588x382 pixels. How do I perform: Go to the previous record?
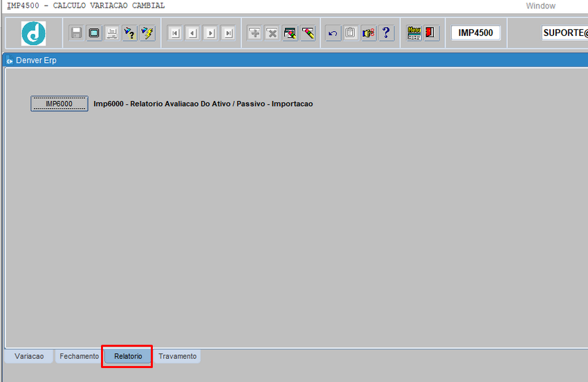coord(193,33)
